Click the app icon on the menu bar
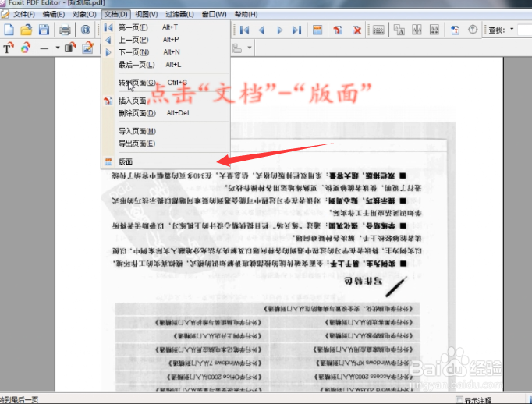This screenshot has width=532, height=404. pyautogui.click(x=5, y=14)
